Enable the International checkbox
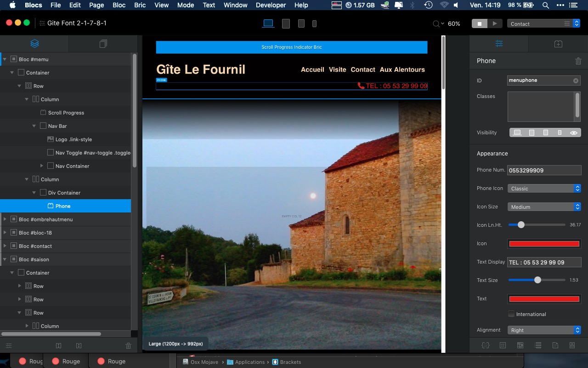The image size is (588, 368). tap(511, 314)
